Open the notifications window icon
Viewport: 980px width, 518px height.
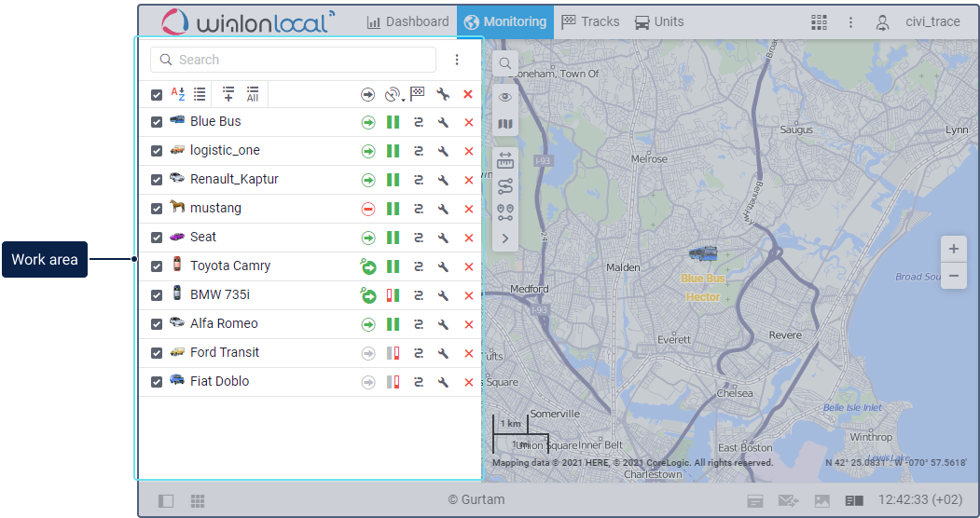click(755, 500)
